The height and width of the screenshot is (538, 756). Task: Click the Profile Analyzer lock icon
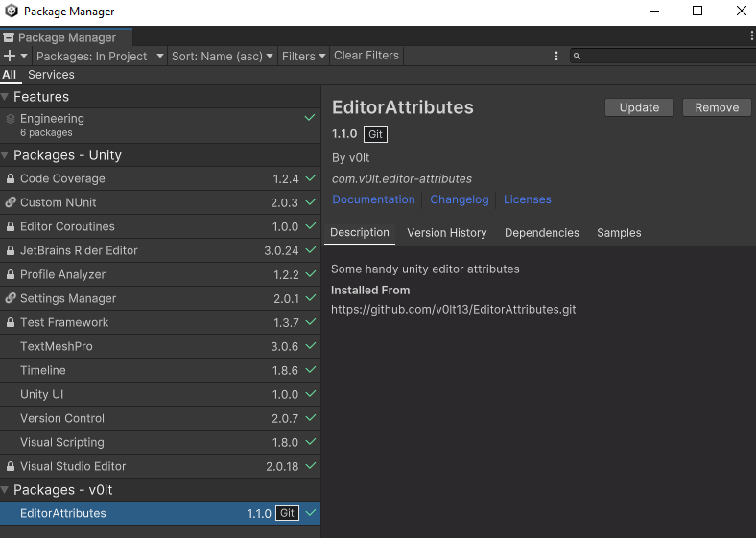tap(11, 275)
